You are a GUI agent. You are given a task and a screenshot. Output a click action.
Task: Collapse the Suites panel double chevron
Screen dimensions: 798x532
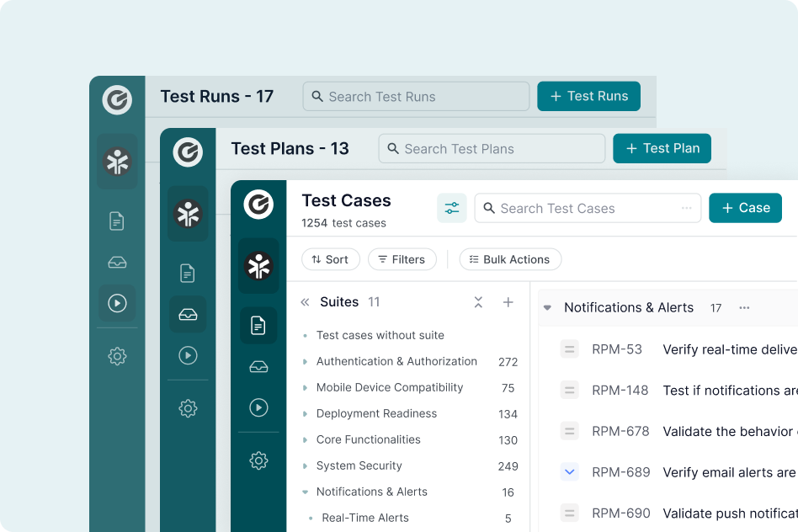(305, 302)
